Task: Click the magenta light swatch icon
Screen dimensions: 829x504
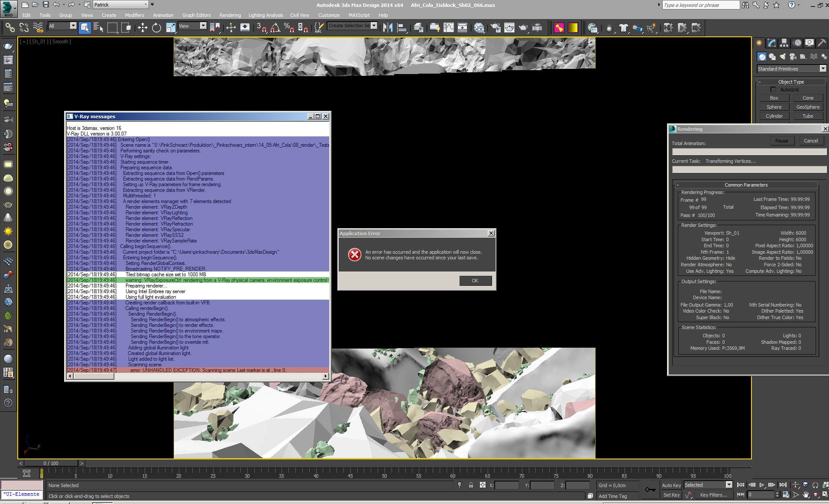Action: [559, 28]
